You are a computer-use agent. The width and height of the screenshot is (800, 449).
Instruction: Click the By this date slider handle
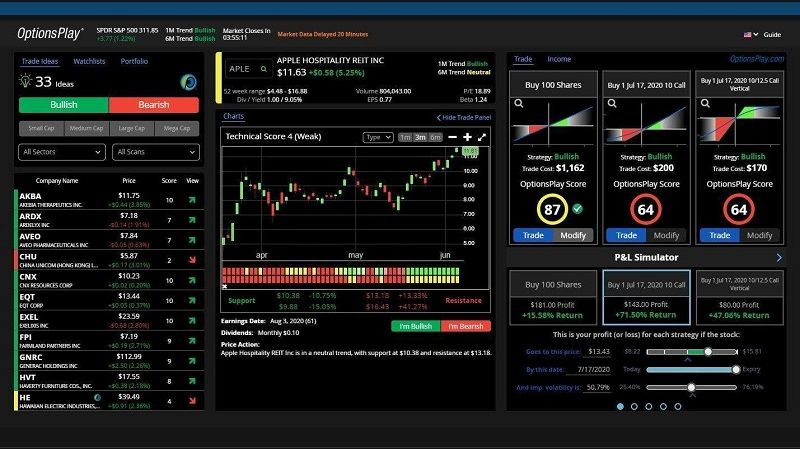coord(736,369)
